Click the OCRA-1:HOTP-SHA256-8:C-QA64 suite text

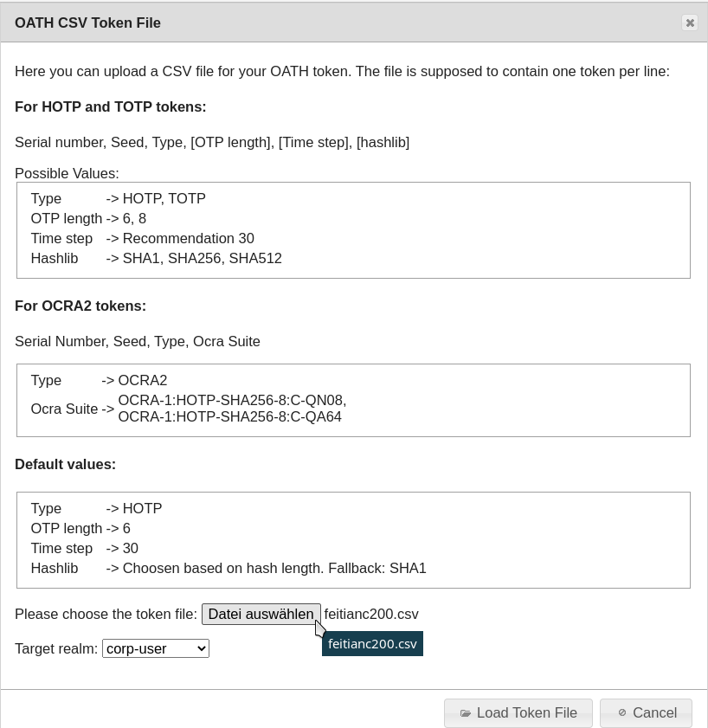pyautogui.click(x=229, y=416)
